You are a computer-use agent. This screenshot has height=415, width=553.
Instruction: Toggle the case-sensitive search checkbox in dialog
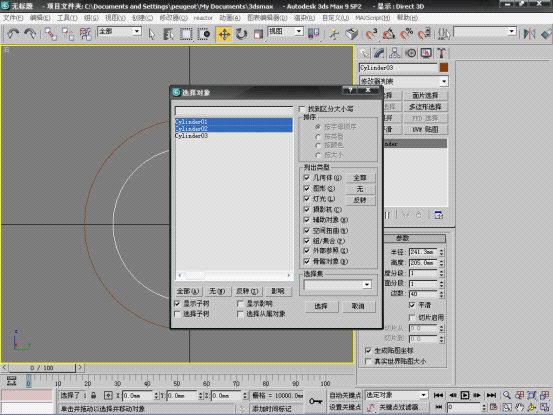(x=302, y=109)
